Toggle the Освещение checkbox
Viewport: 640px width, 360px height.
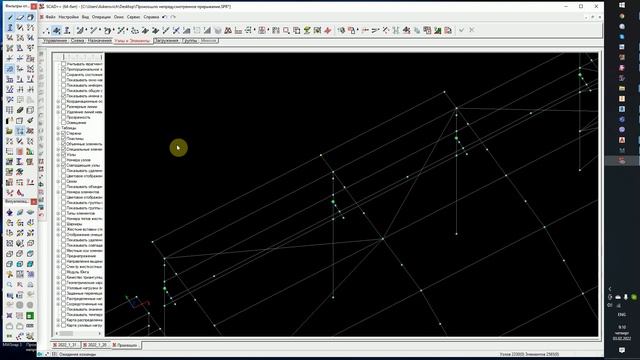tap(63, 122)
